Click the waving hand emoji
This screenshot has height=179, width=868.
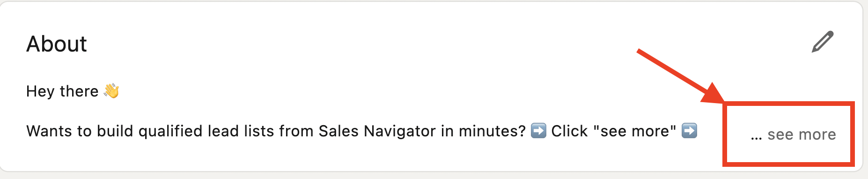(111, 90)
